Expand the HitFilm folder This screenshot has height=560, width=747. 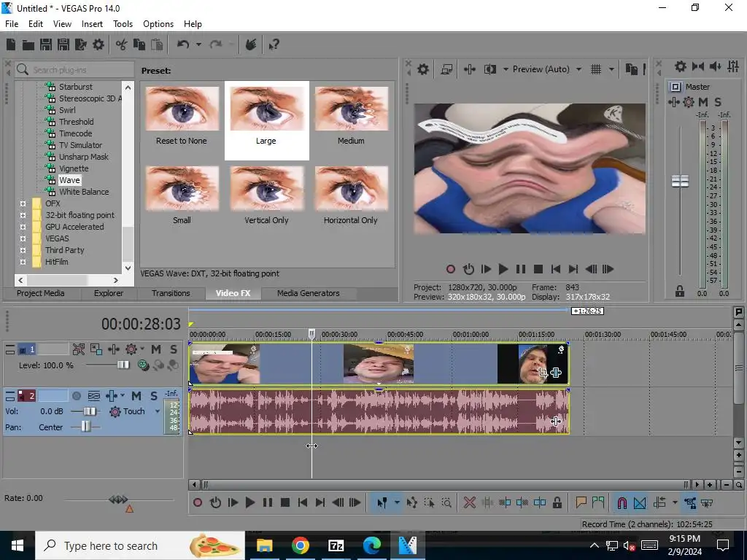[23, 262]
